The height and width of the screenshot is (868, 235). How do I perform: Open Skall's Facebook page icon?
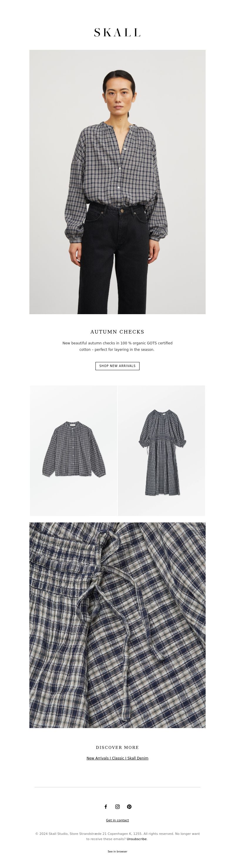(106, 807)
